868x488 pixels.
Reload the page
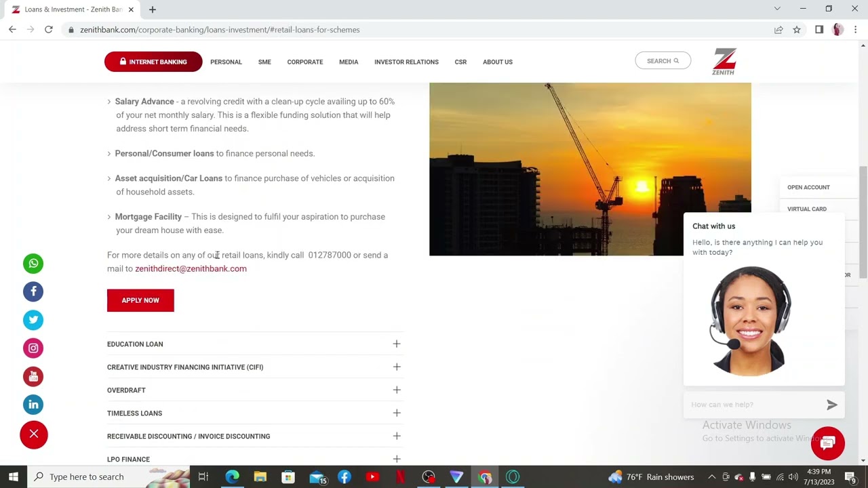point(49,30)
